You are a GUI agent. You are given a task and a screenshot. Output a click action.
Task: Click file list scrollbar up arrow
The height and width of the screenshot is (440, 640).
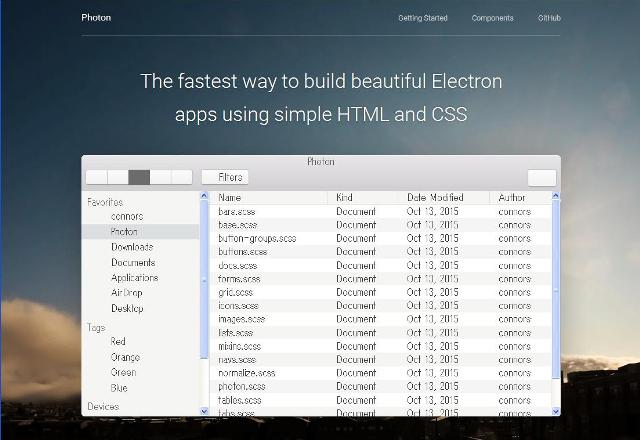556,196
